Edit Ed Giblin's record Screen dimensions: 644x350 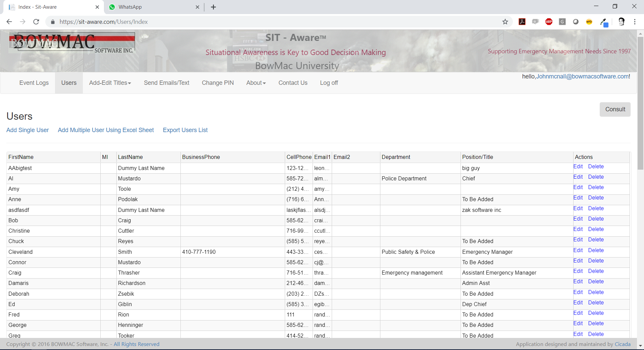578,303
